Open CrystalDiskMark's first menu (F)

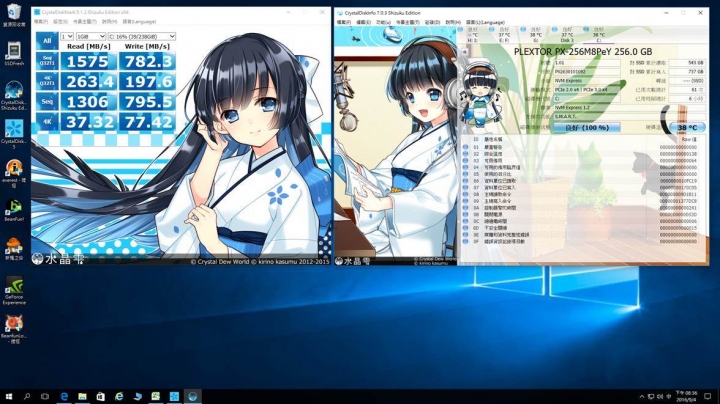(41, 22)
